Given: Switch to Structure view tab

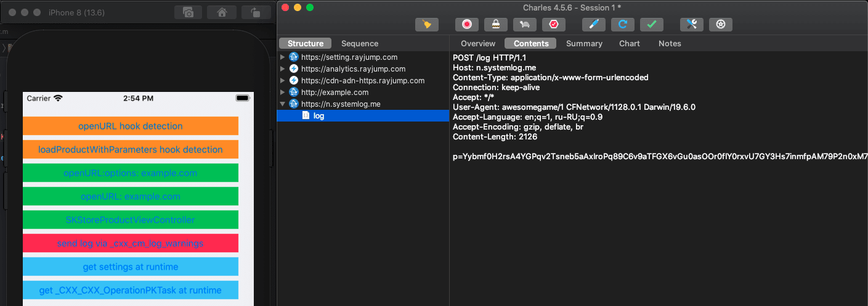Looking at the screenshot, I should click(305, 43).
